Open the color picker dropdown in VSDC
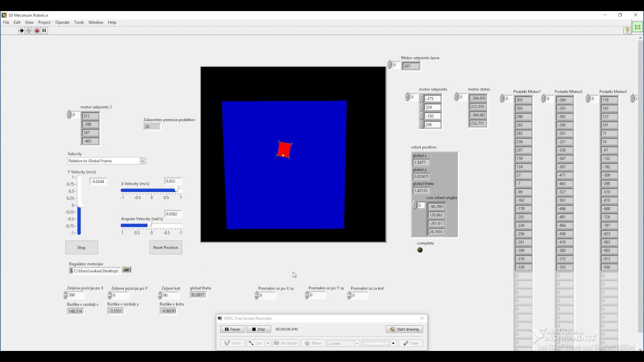The width and height of the screenshot is (644, 362). [x=393, y=343]
